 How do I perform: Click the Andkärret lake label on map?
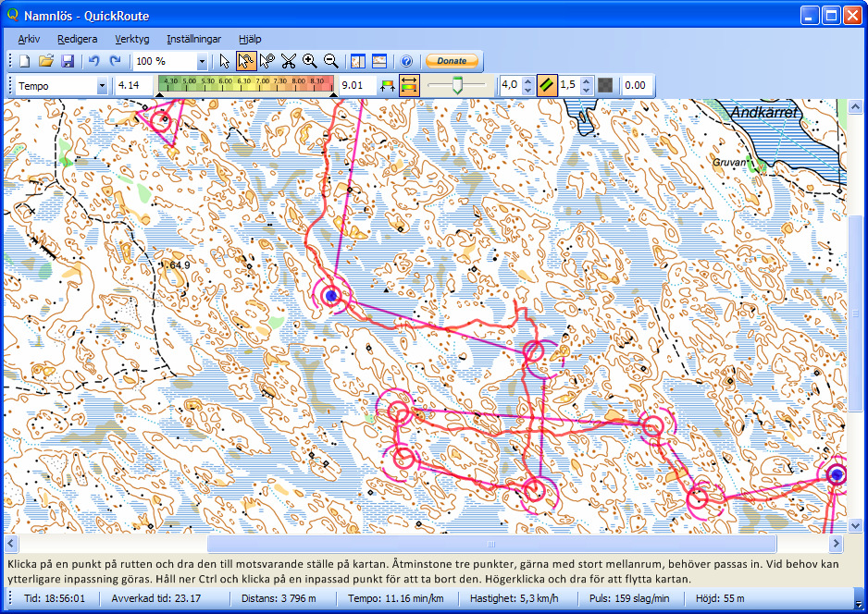pyautogui.click(x=764, y=112)
